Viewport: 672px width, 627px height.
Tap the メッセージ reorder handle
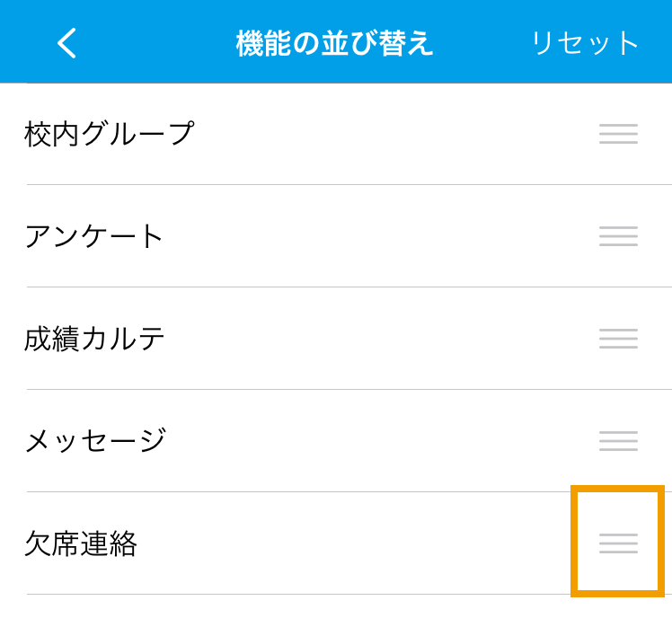(x=618, y=441)
